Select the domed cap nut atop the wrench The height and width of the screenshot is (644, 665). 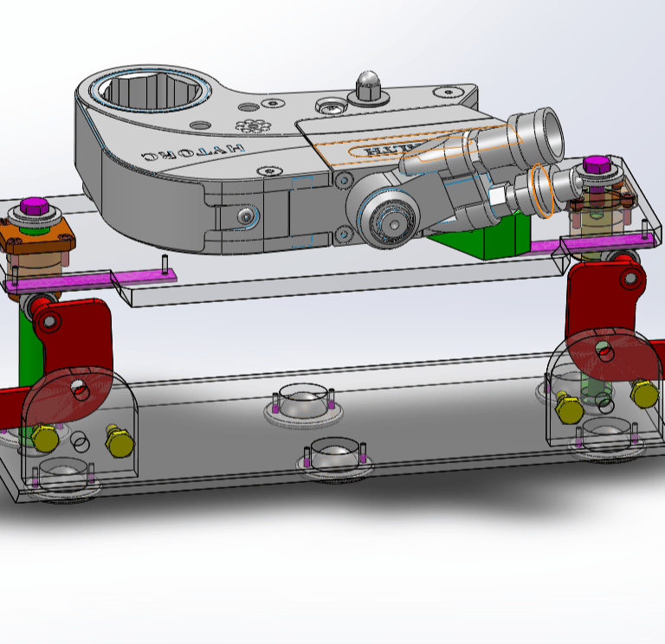click(x=368, y=87)
